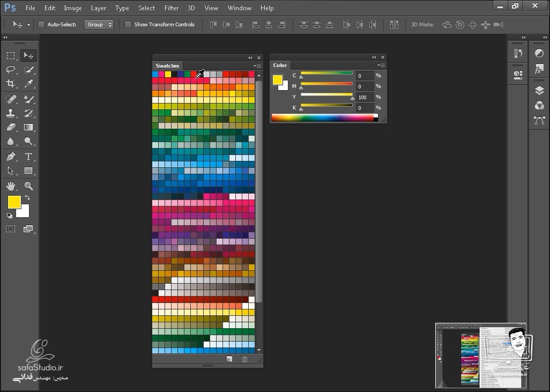Select the Spot Healing Brush tool
Viewport: 550px width, 392px height.
(x=11, y=99)
